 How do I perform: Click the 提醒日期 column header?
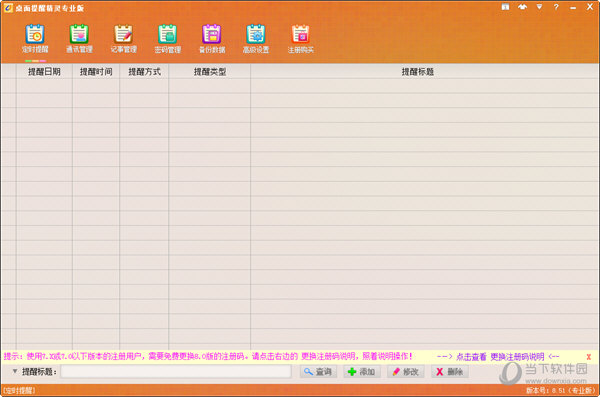(x=44, y=72)
